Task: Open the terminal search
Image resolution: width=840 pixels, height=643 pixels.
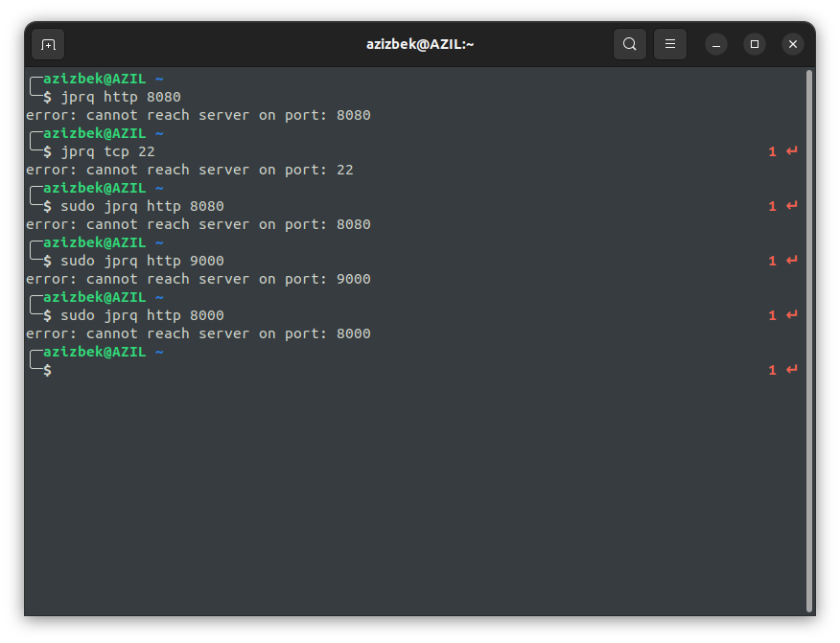Action: click(x=630, y=43)
